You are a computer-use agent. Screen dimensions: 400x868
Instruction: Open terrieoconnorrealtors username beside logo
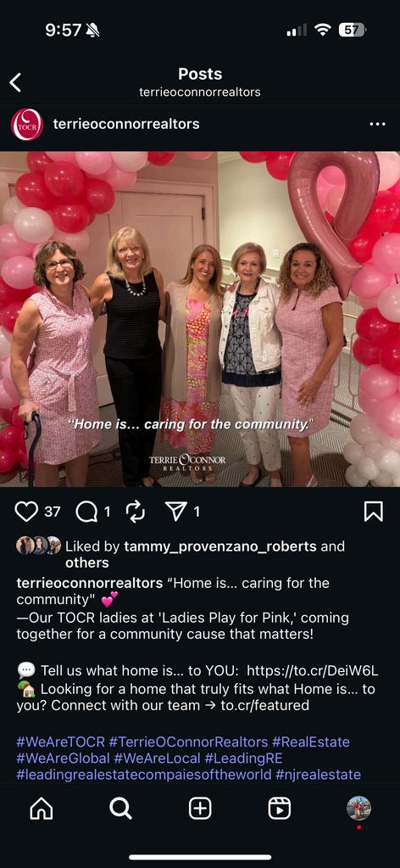(126, 124)
